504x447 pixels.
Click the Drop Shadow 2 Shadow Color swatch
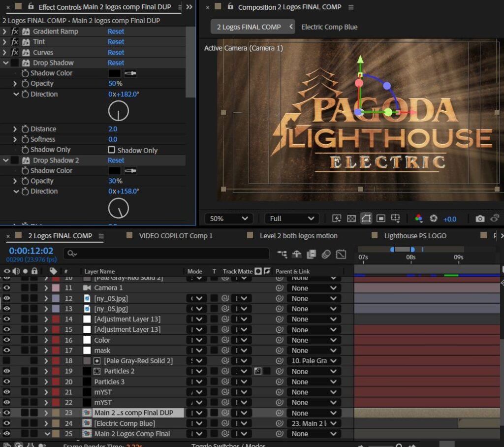coord(114,171)
